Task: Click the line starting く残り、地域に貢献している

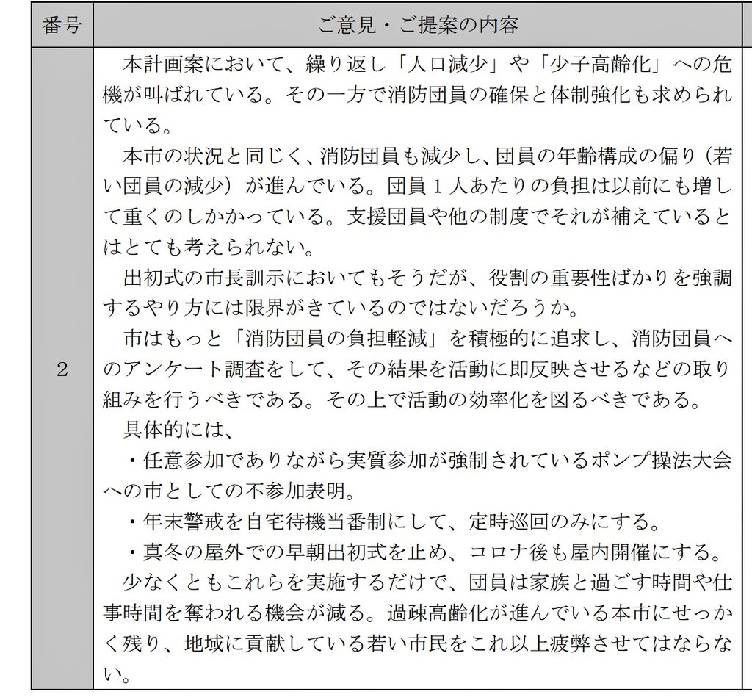Action: tap(417, 644)
